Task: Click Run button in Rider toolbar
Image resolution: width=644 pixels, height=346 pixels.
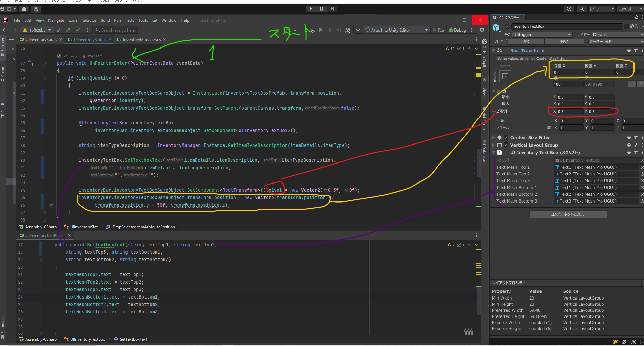Action: pos(439,30)
